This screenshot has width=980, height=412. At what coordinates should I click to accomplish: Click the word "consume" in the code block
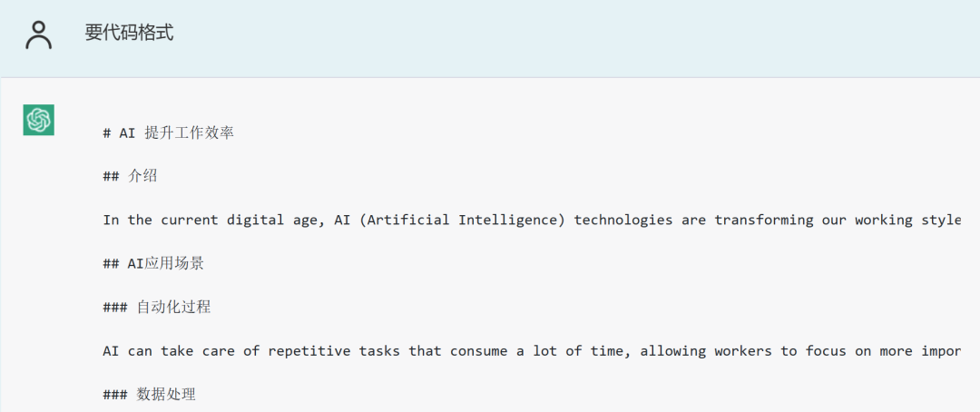click(x=478, y=351)
